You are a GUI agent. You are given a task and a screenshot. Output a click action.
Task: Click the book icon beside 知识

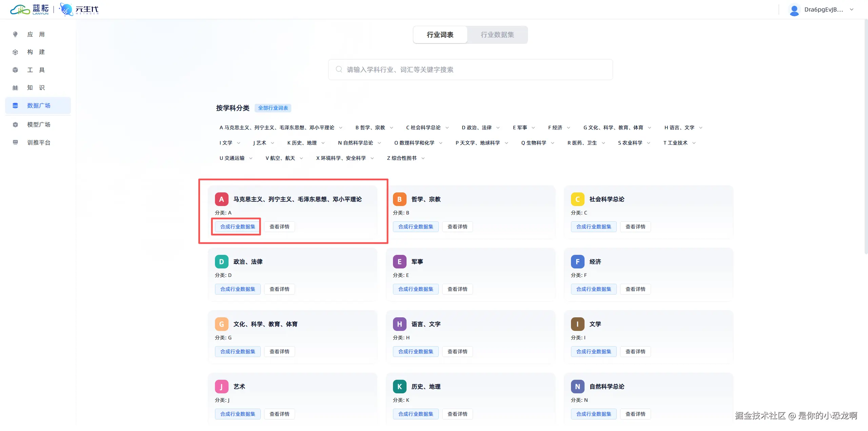[15, 88]
